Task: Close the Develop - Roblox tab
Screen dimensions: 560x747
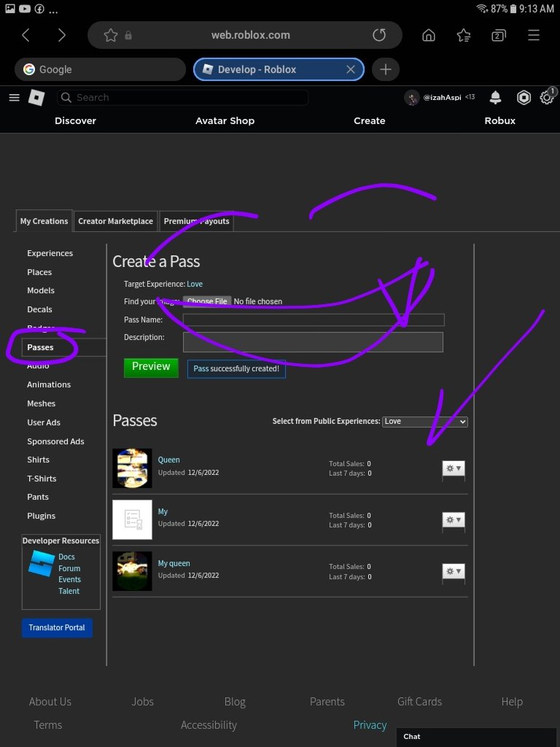Action: coord(351,69)
